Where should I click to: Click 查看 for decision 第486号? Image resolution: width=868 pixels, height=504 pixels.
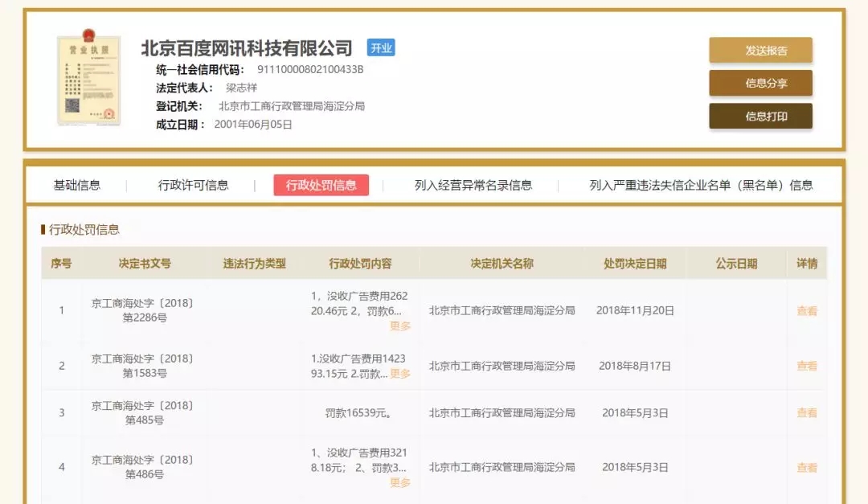point(807,468)
